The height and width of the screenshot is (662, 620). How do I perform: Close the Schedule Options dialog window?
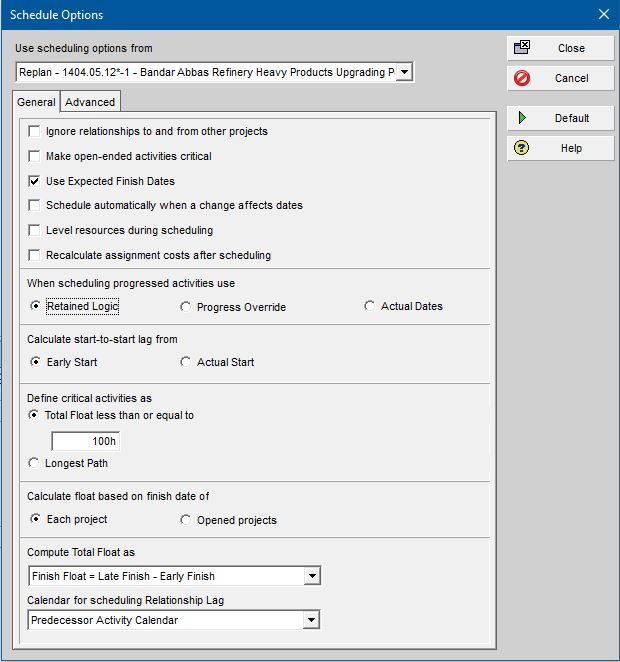pos(603,15)
